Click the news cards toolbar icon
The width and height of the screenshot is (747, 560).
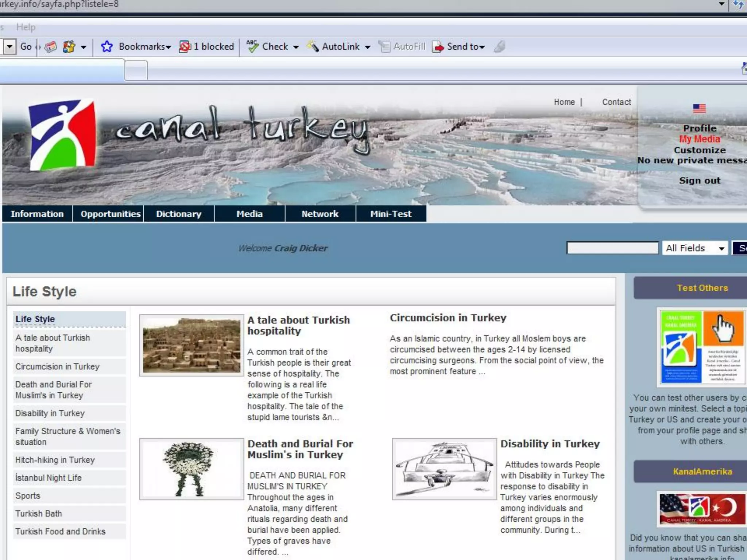[51, 47]
